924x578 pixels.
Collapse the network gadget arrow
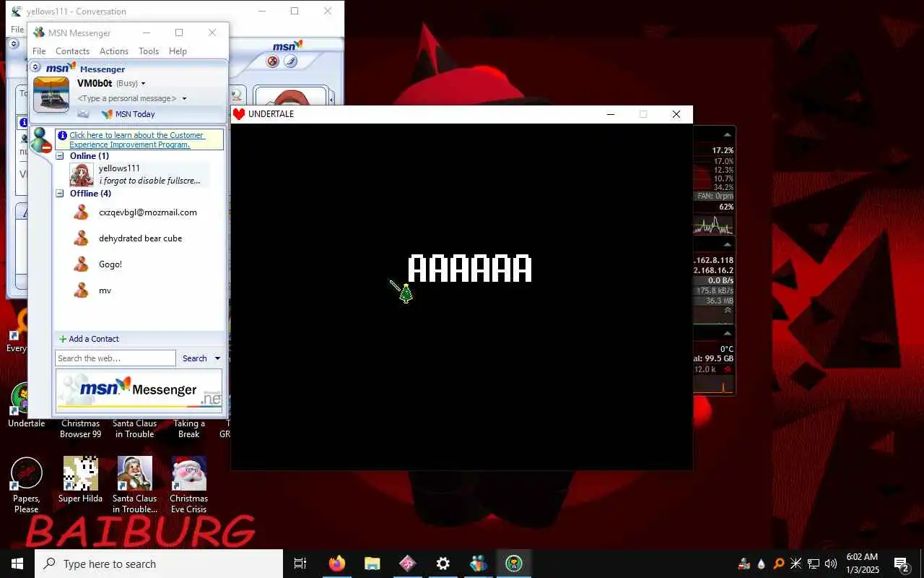point(728,246)
